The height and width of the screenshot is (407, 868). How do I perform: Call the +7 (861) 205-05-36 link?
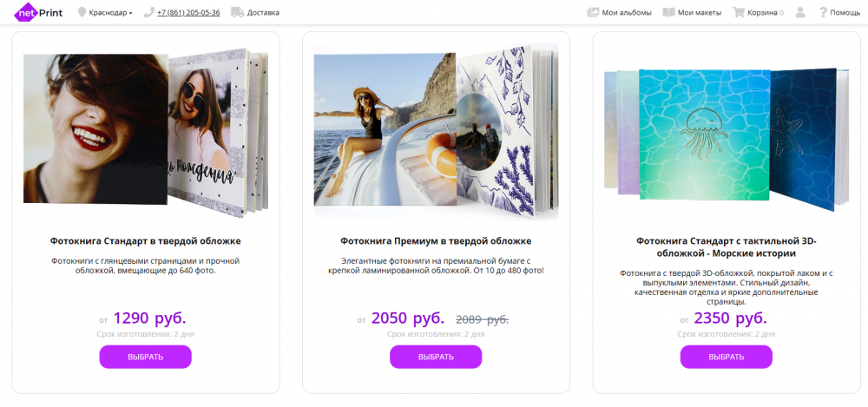coord(188,13)
